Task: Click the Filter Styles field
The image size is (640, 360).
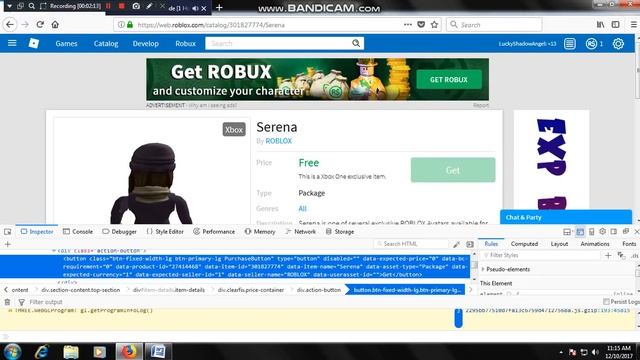Action: (541, 256)
